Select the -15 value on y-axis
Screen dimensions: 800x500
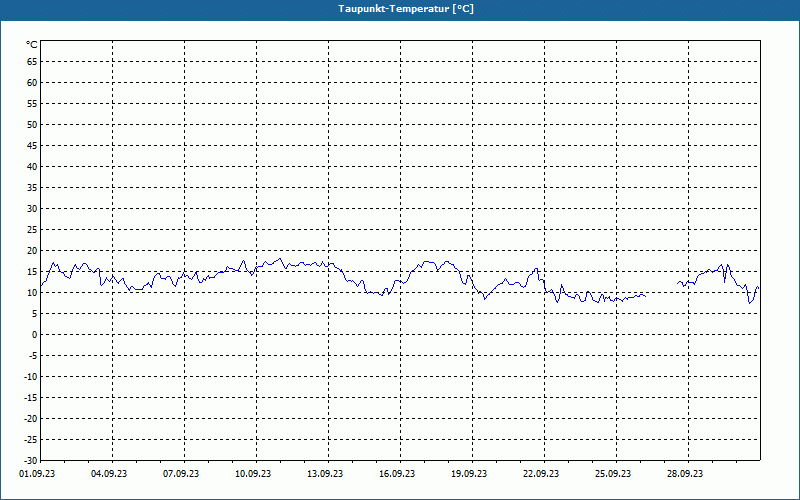32,397
